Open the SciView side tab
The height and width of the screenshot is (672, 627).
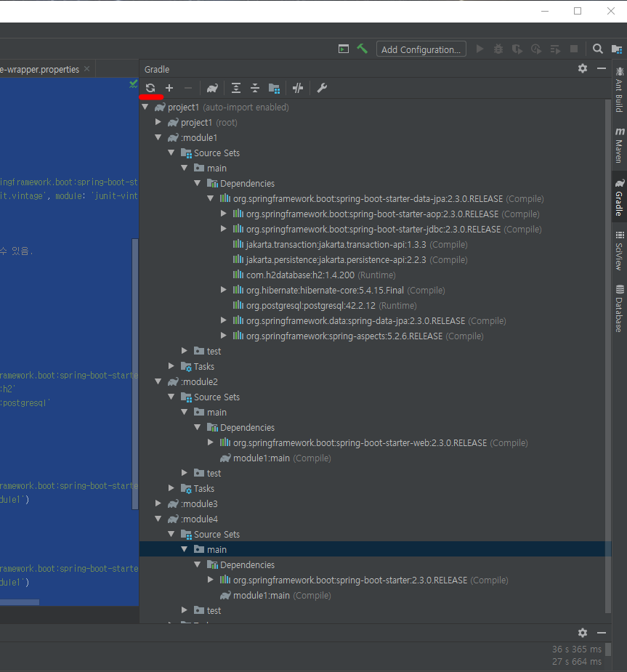[x=619, y=251]
